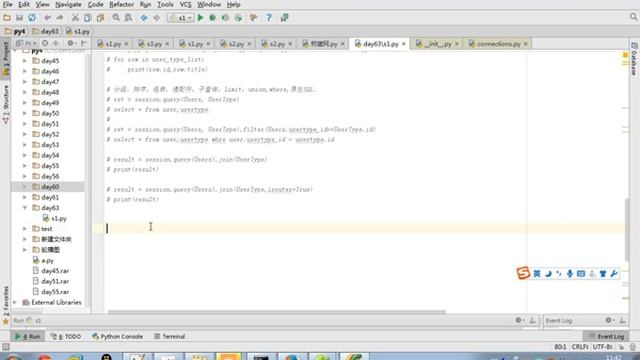The image size is (640, 360).
Task: Open the Sogou skin shirt icon
Action: point(603,274)
